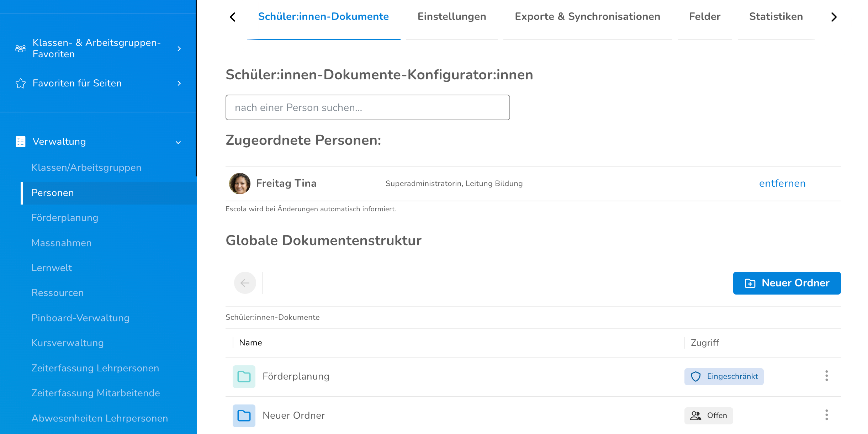The width and height of the screenshot is (868, 434).
Task: Click the Eingeschränkt access badge
Action: click(x=724, y=376)
